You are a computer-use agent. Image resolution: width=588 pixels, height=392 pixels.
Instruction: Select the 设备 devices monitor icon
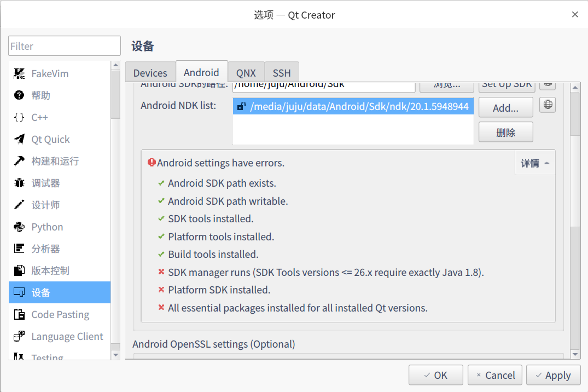[19, 292]
